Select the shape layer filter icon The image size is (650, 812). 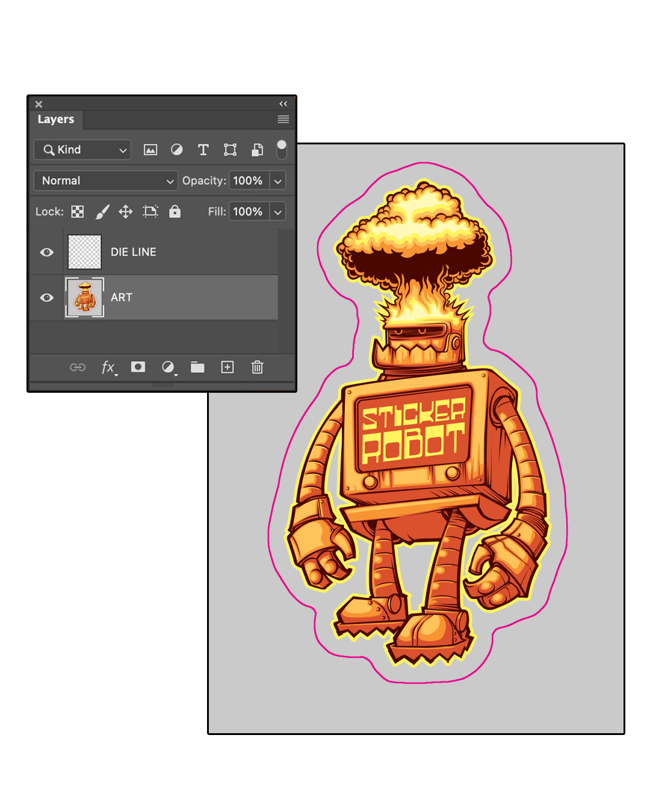coord(230,150)
